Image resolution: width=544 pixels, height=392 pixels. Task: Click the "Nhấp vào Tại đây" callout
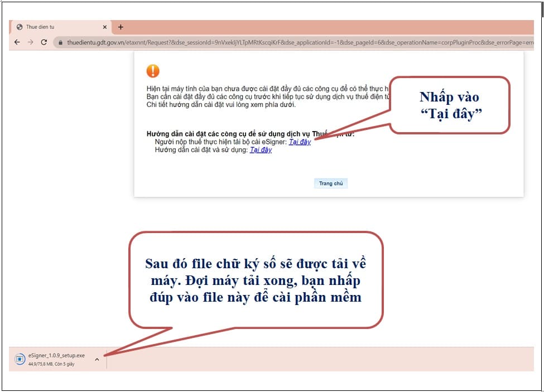click(449, 105)
